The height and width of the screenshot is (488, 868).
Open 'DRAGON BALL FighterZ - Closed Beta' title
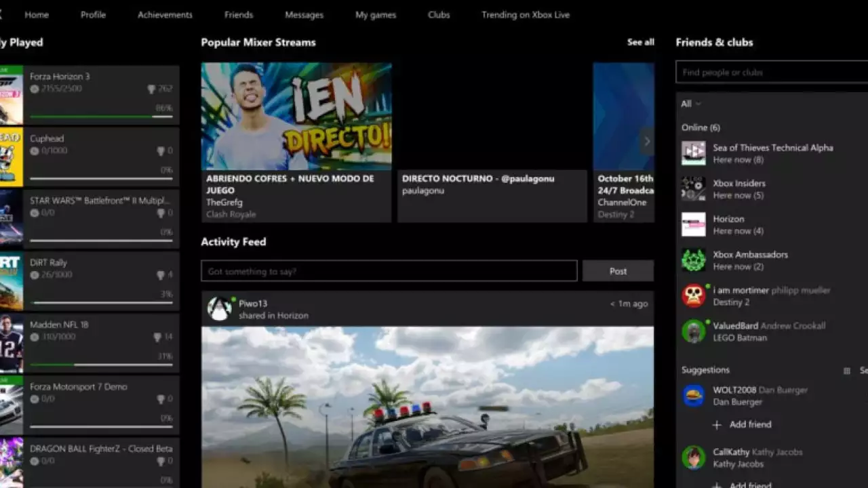(x=101, y=449)
